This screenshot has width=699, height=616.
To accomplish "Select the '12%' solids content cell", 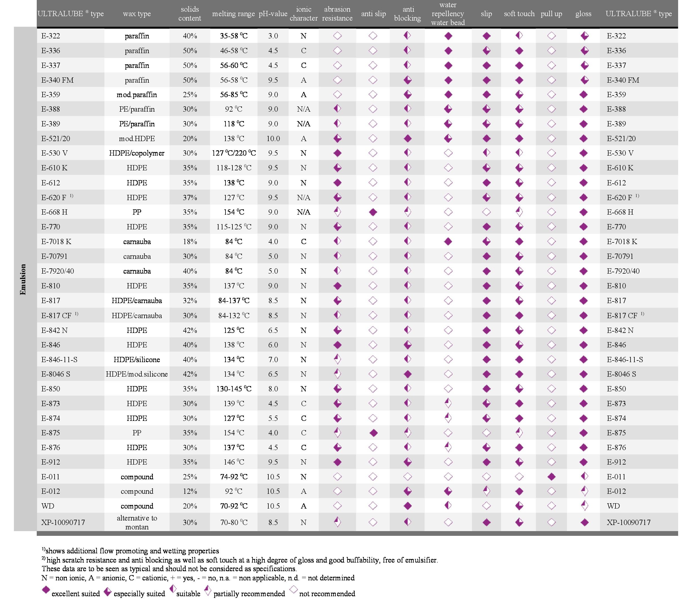I will tap(190, 491).
